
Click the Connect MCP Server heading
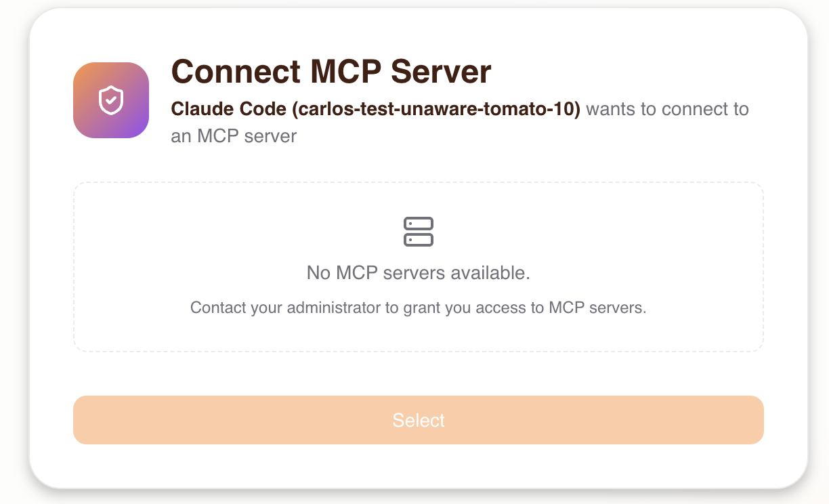tap(331, 72)
